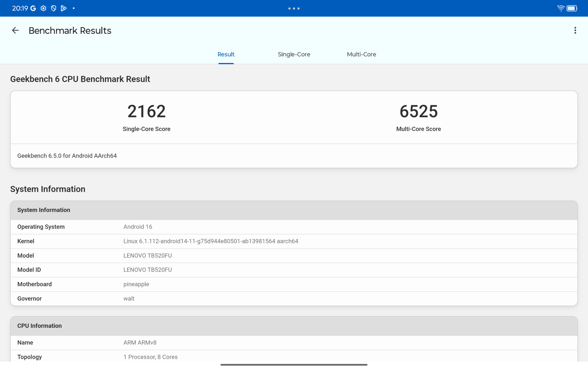Tap the 6525 Multi-Core Score
Screen dimensions: 588x368
tap(418, 112)
